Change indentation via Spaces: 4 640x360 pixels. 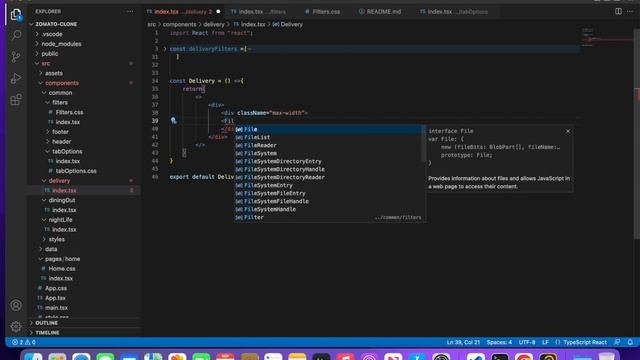click(x=499, y=342)
